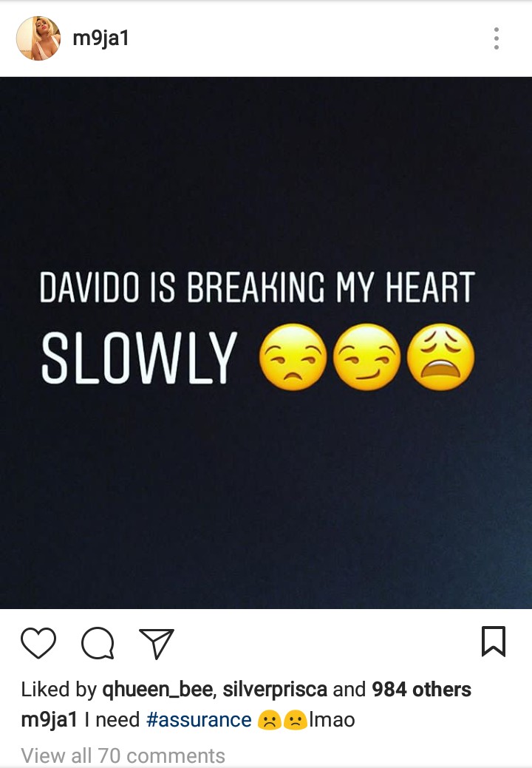Open m9ja1 profile picture
This screenshot has width=532, height=768.
point(38,38)
